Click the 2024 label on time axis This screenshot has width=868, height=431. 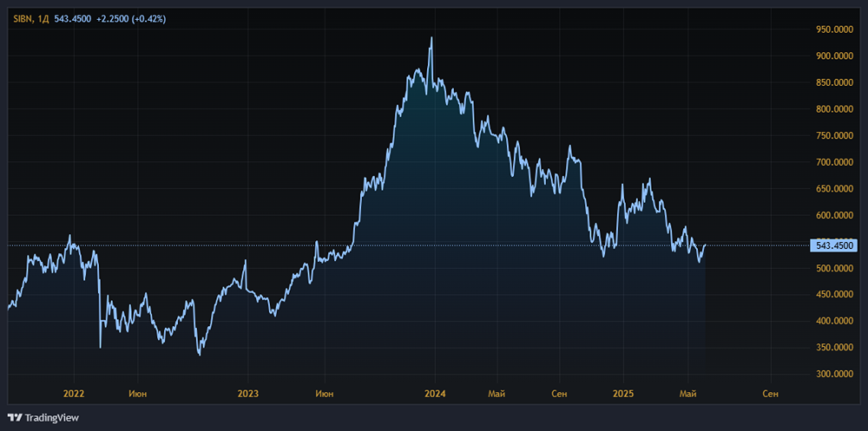tap(435, 394)
